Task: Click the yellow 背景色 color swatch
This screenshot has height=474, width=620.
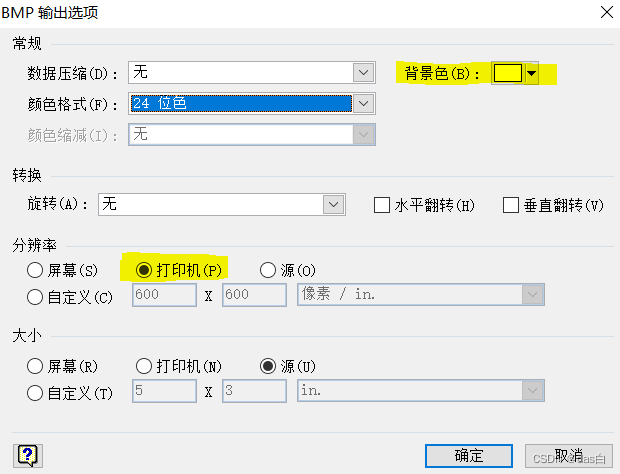Action: [x=508, y=73]
